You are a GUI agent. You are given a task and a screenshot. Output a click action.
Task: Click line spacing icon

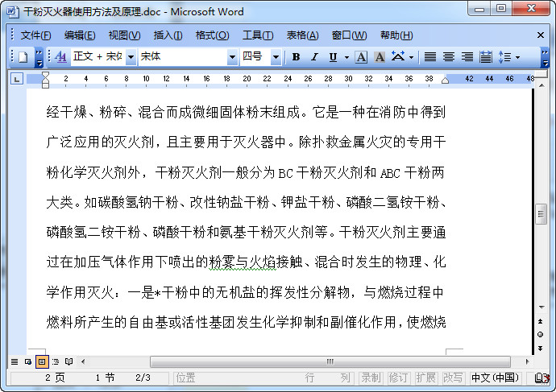pos(504,57)
